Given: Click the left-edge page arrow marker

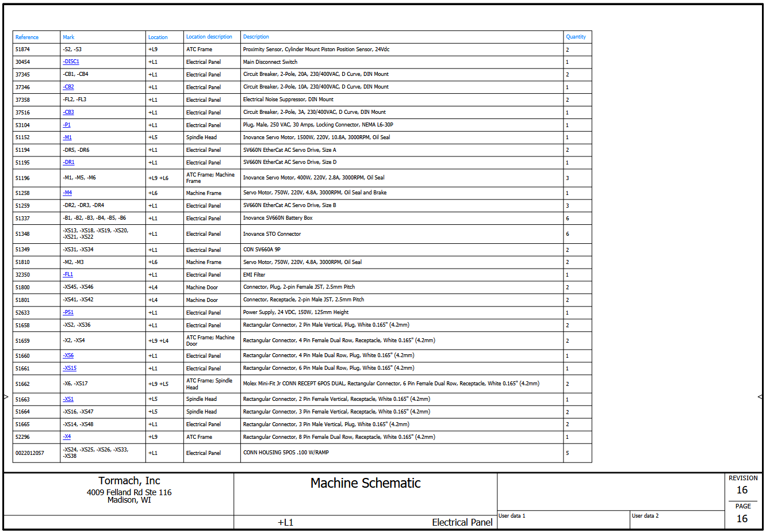Looking at the screenshot, I should coord(6,397).
